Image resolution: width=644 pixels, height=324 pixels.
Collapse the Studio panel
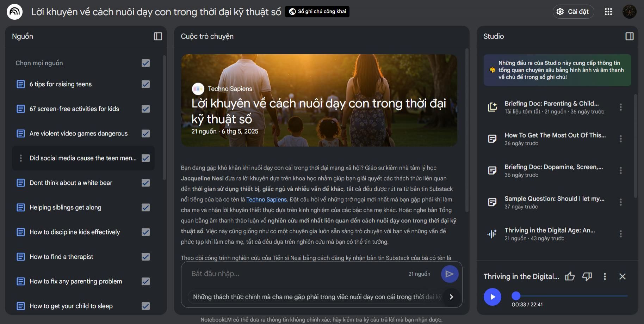click(629, 36)
